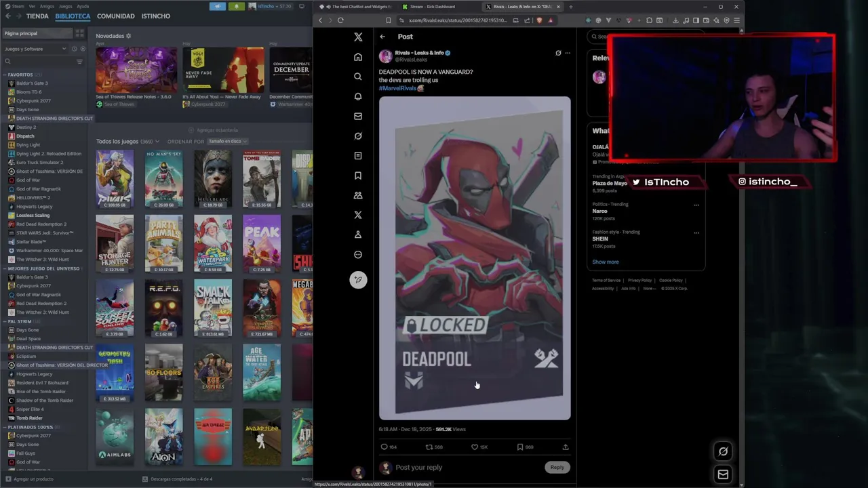868x488 pixels.
Task: Click the Reply button under post
Action: click(x=557, y=467)
